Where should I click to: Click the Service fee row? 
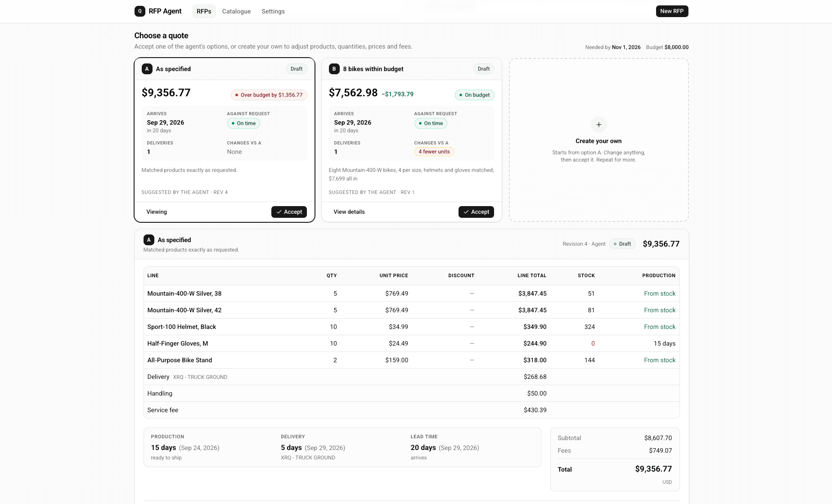pyautogui.click(x=411, y=410)
